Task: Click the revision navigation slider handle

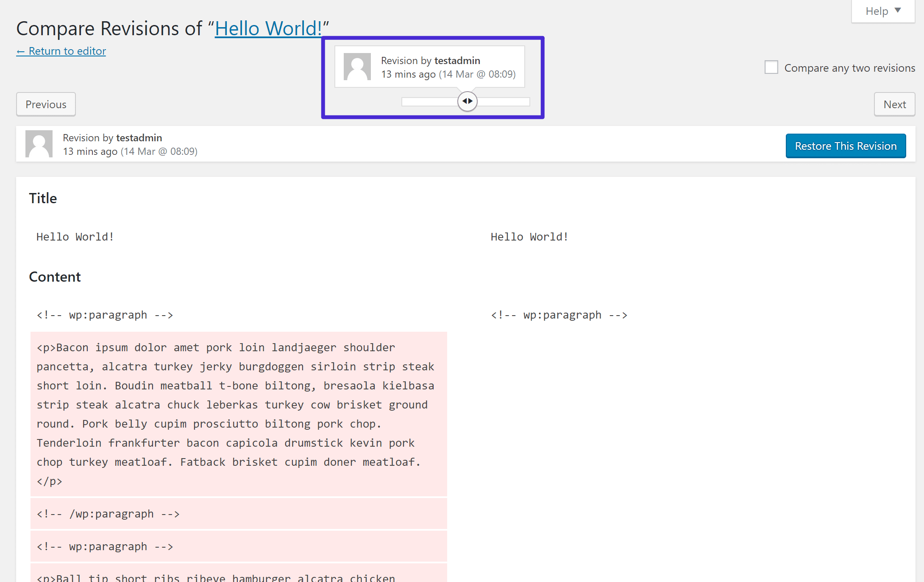Action: click(x=467, y=101)
